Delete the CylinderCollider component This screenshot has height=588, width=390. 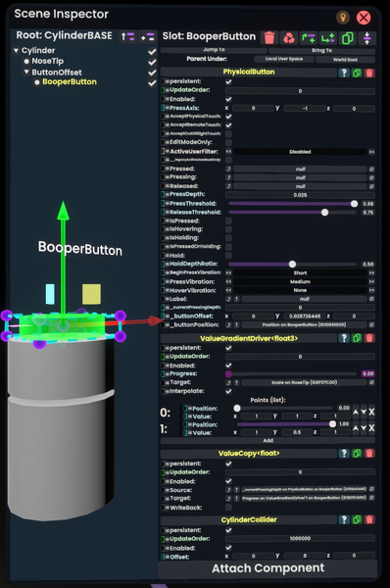click(369, 519)
